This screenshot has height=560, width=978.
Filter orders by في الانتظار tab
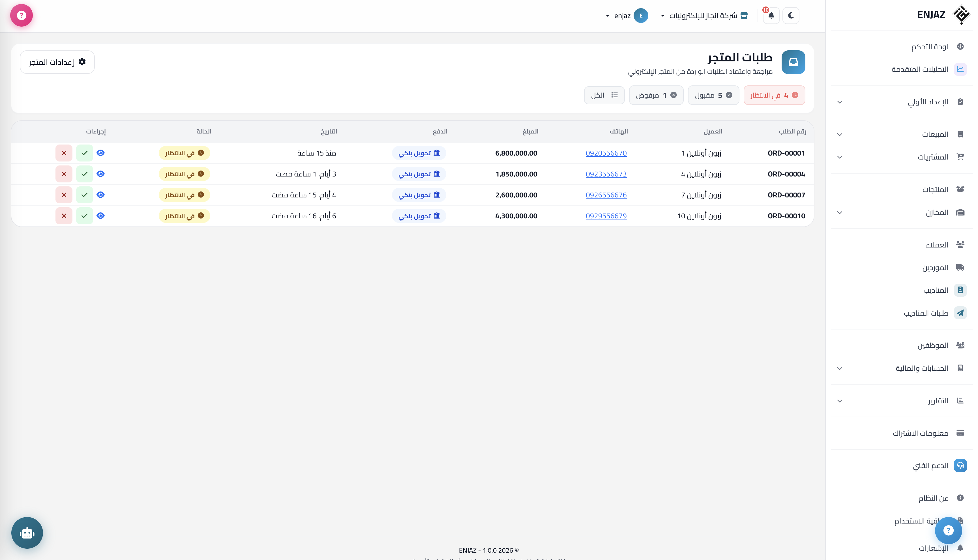(x=774, y=95)
